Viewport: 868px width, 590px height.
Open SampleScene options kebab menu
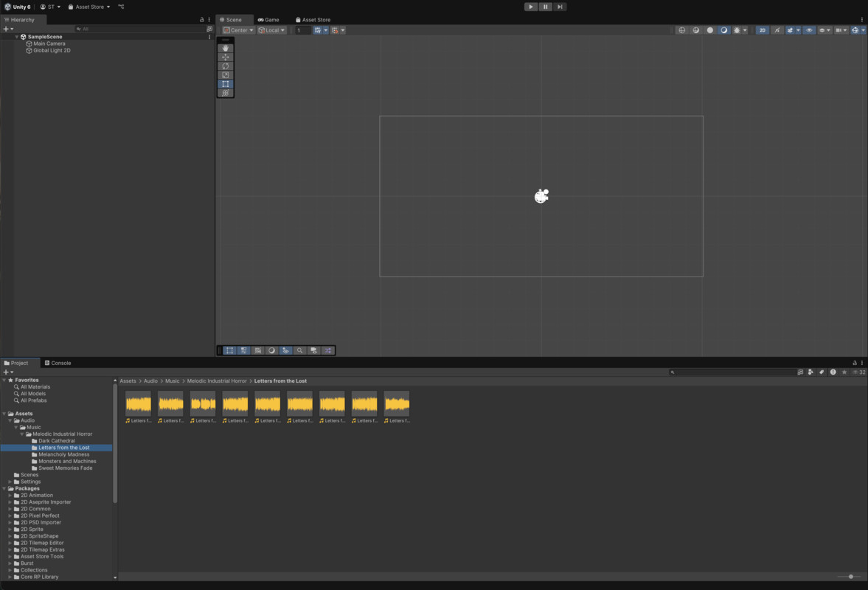tap(209, 37)
